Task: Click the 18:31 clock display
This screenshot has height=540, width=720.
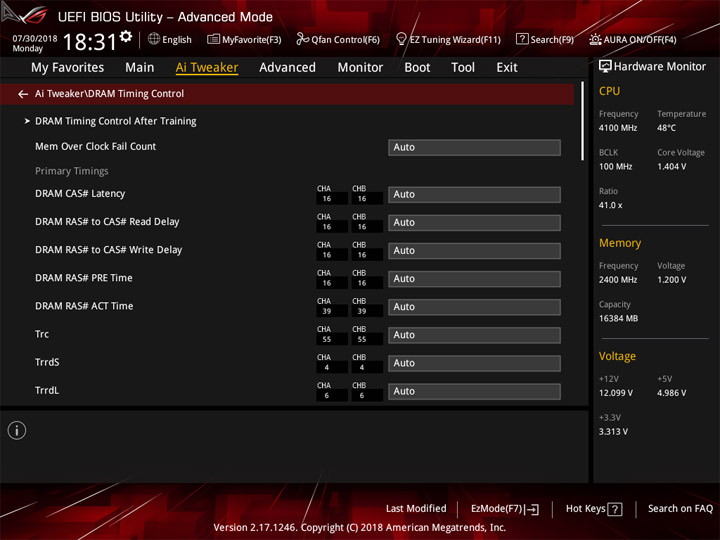Action: 90,42
